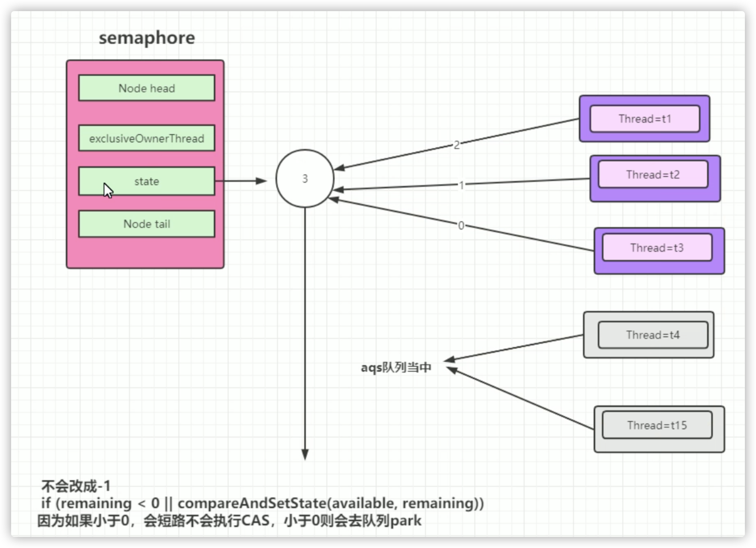Click the aqs队列当中 label
The height and width of the screenshot is (548, 756).
pyautogui.click(x=396, y=367)
